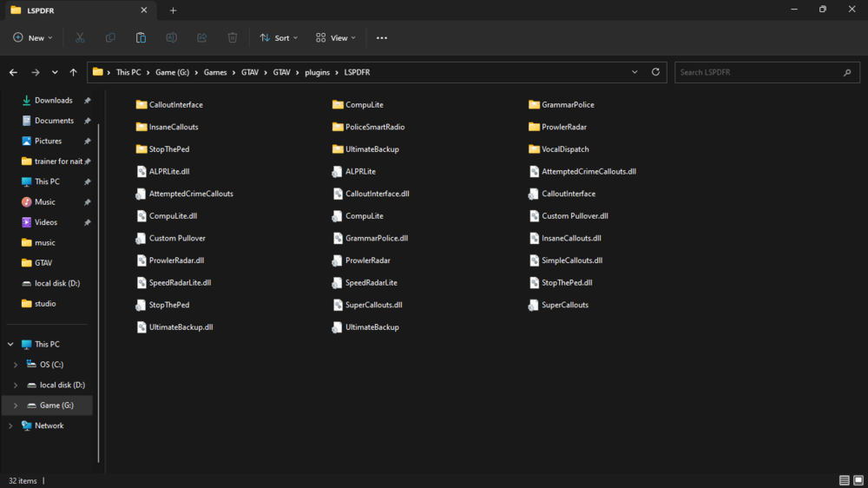Select the StopThePed folder

coord(163,149)
